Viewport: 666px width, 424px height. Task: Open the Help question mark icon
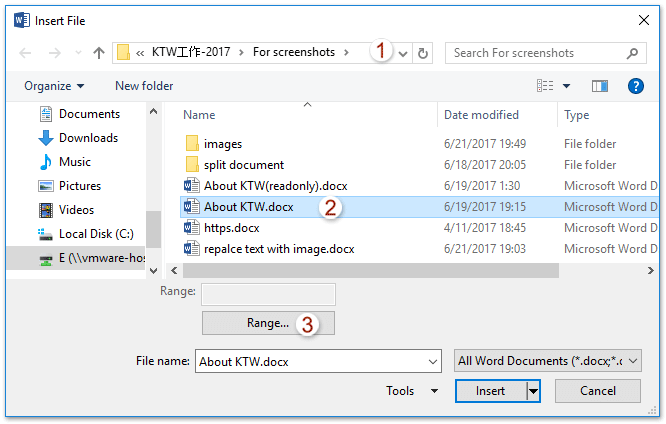635,86
